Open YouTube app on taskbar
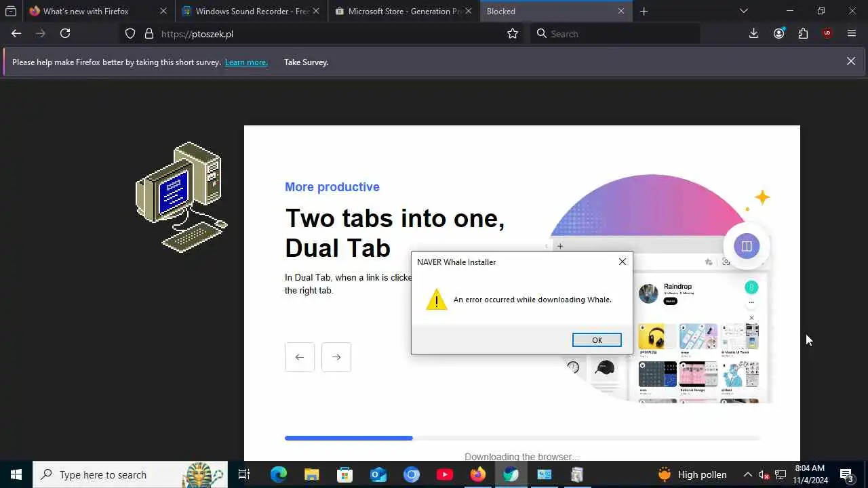 (x=445, y=474)
